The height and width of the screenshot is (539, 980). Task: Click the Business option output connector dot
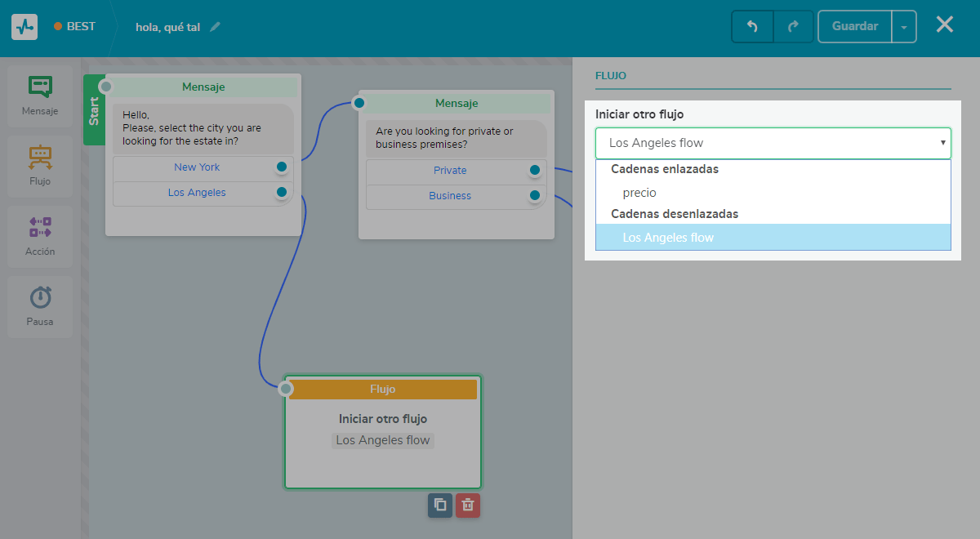click(535, 195)
